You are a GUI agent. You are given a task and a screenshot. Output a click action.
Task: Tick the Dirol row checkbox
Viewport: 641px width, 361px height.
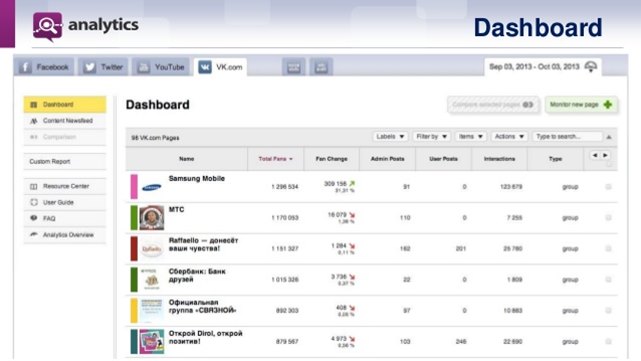click(x=608, y=341)
